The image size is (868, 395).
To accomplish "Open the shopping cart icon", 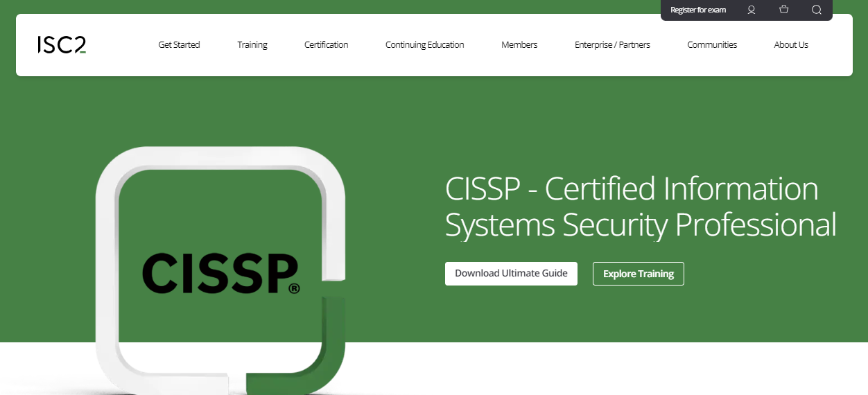I will click(784, 10).
